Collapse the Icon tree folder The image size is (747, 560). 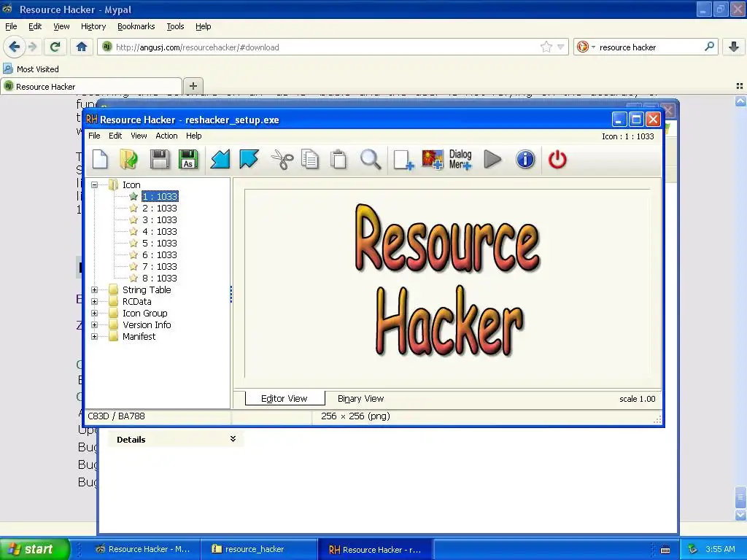94,184
